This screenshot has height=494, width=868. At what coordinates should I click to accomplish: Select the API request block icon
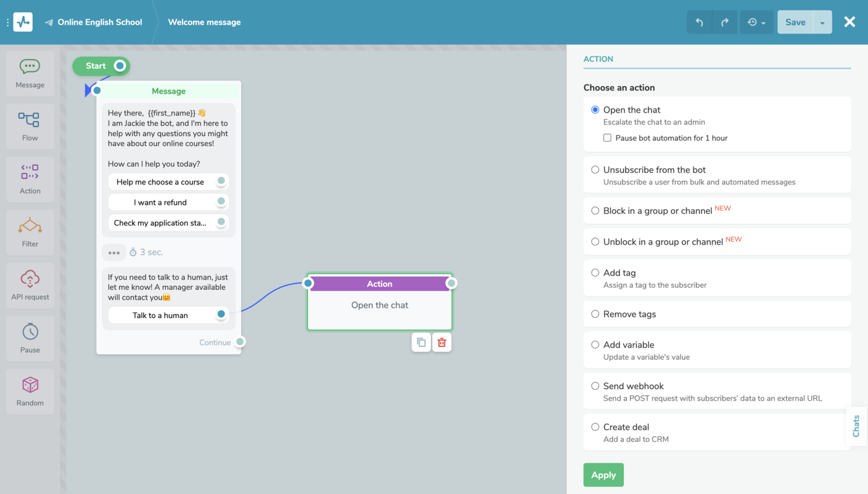pos(30,285)
